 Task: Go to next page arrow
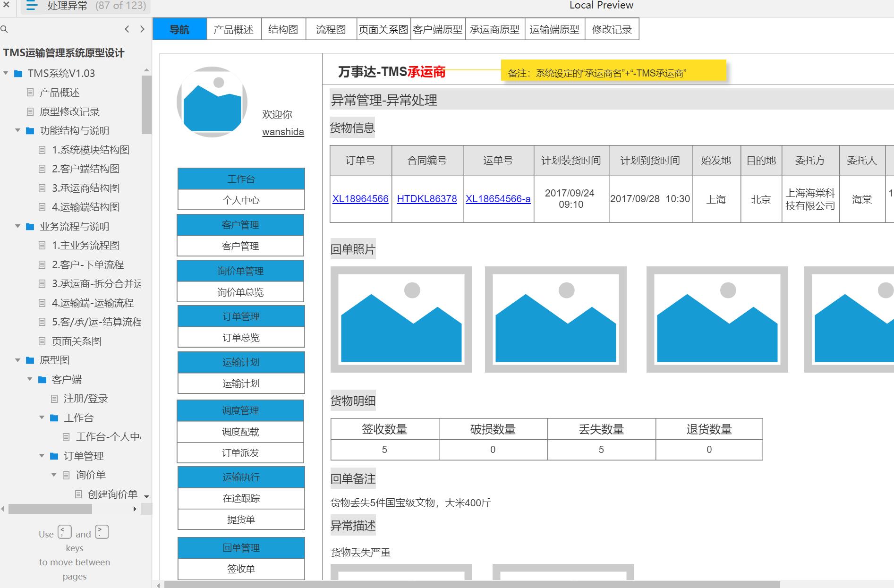pyautogui.click(x=142, y=29)
